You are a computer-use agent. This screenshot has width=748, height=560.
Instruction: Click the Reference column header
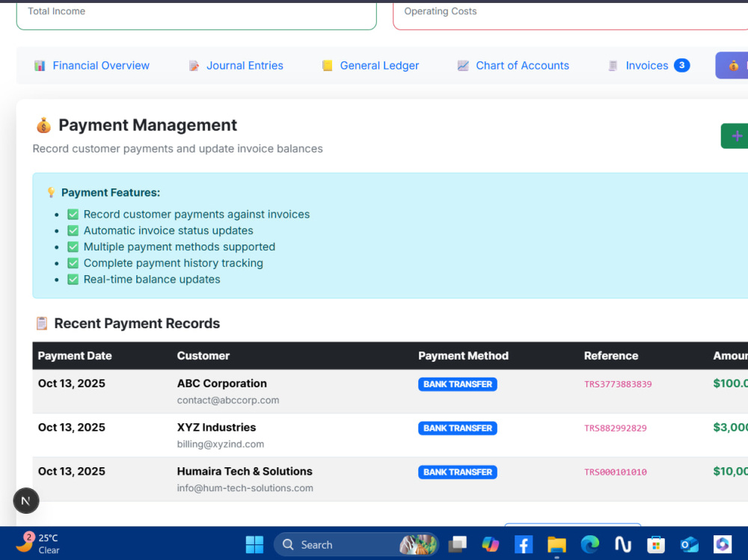(611, 356)
